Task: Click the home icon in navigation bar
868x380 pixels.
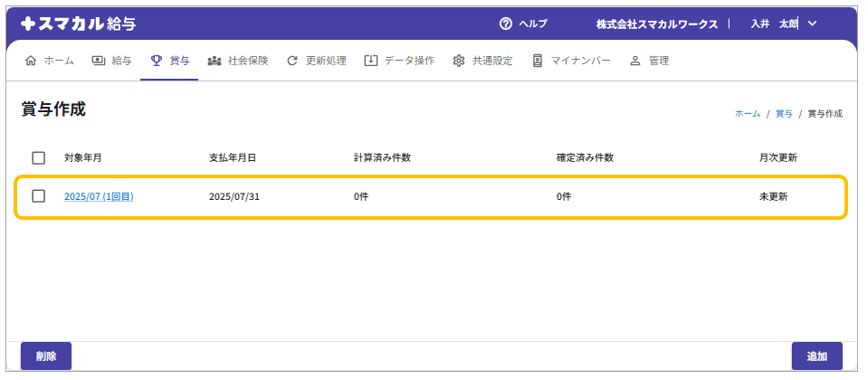Action: tap(31, 61)
